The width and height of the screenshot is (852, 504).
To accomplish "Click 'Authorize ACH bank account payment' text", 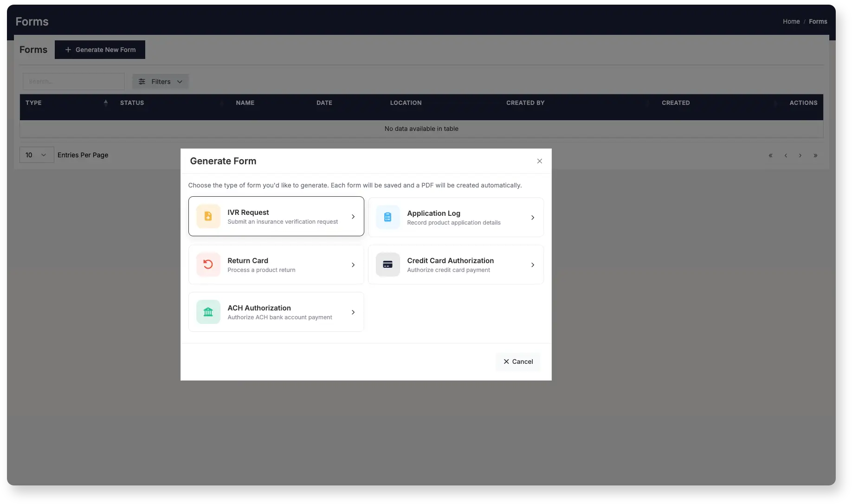I will tap(280, 317).
